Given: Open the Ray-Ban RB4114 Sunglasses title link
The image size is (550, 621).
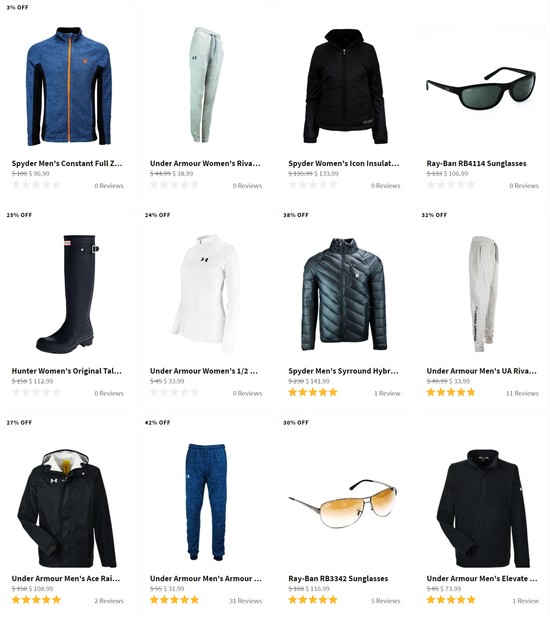Looking at the screenshot, I should coord(476,163).
